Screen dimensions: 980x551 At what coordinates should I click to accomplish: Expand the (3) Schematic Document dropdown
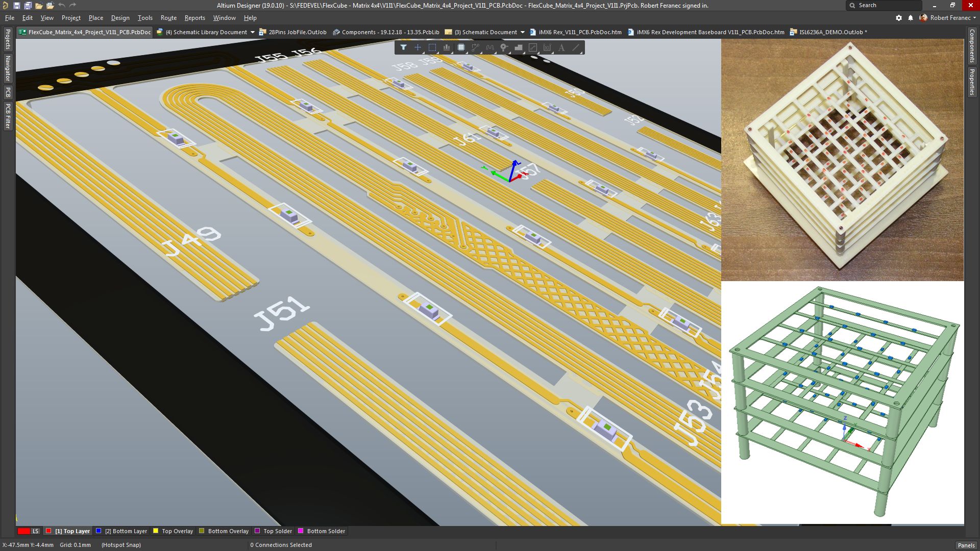pos(522,32)
